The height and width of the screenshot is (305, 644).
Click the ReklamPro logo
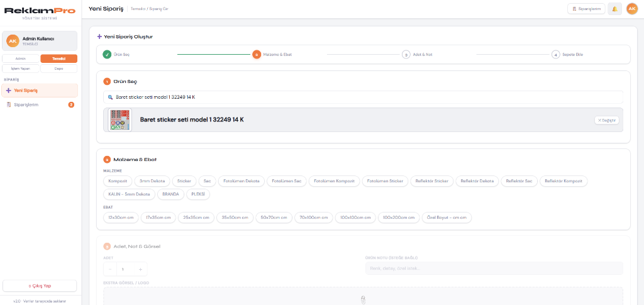point(40,11)
